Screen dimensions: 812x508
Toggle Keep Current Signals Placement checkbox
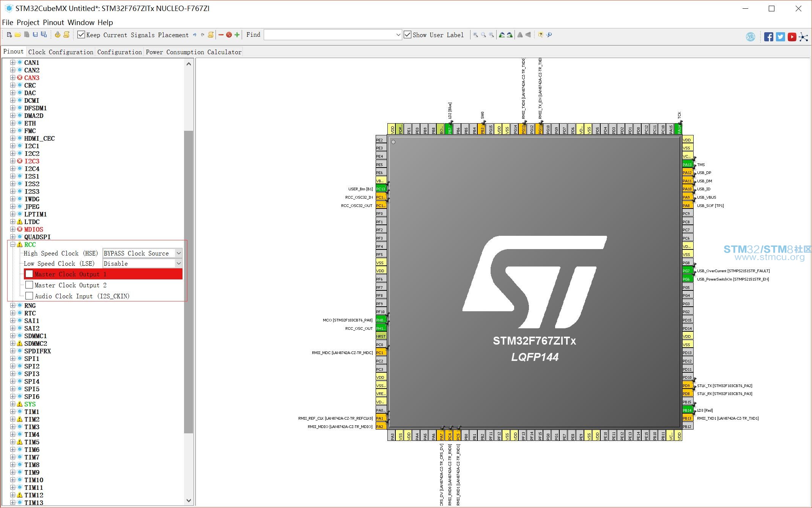point(81,35)
